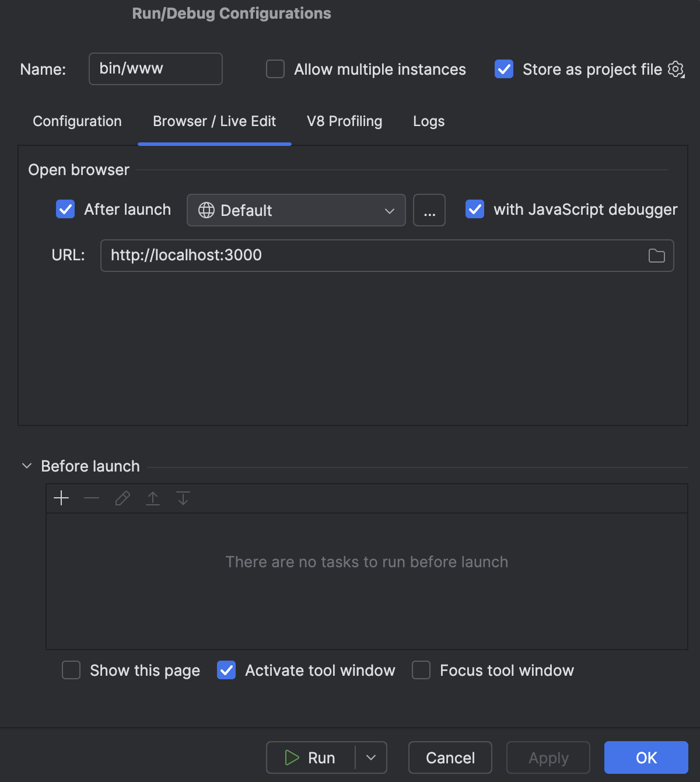The width and height of the screenshot is (700, 782).
Task: Open project file settings via gear icon
Action: 675,69
